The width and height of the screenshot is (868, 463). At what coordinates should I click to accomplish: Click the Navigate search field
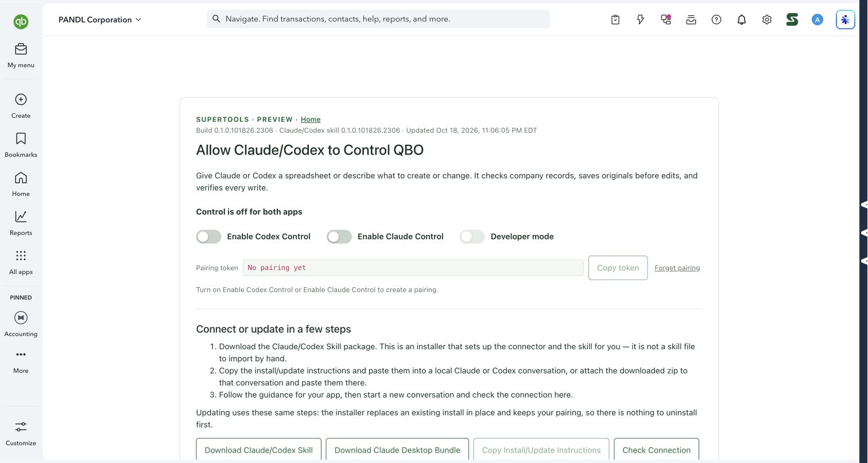click(378, 19)
